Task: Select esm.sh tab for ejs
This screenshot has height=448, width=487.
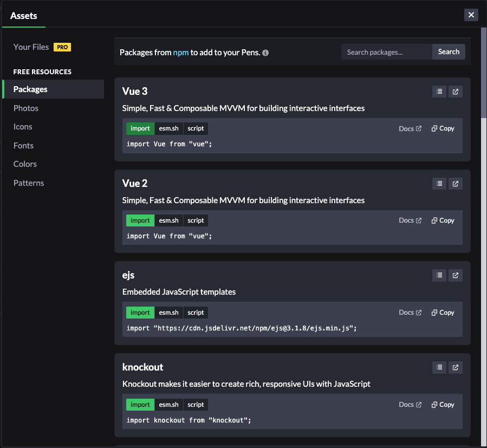Action: [x=168, y=313]
